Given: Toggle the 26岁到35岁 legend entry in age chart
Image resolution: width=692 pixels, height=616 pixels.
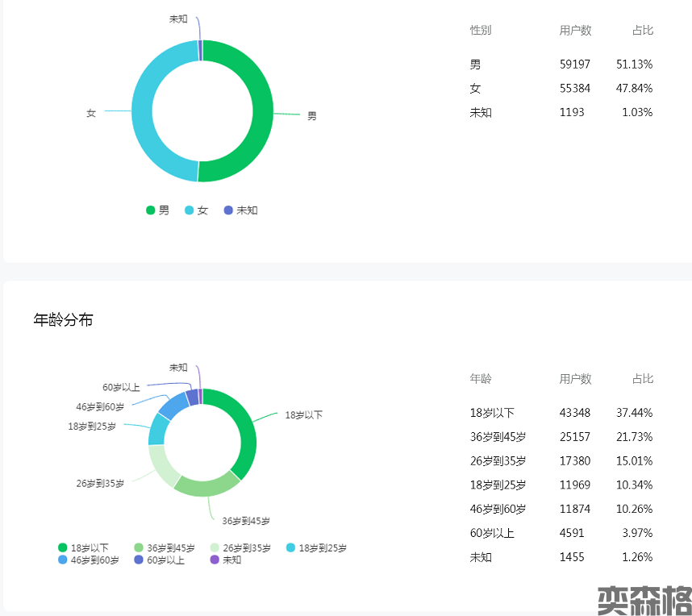Looking at the screenshot, I should (240, 548).
